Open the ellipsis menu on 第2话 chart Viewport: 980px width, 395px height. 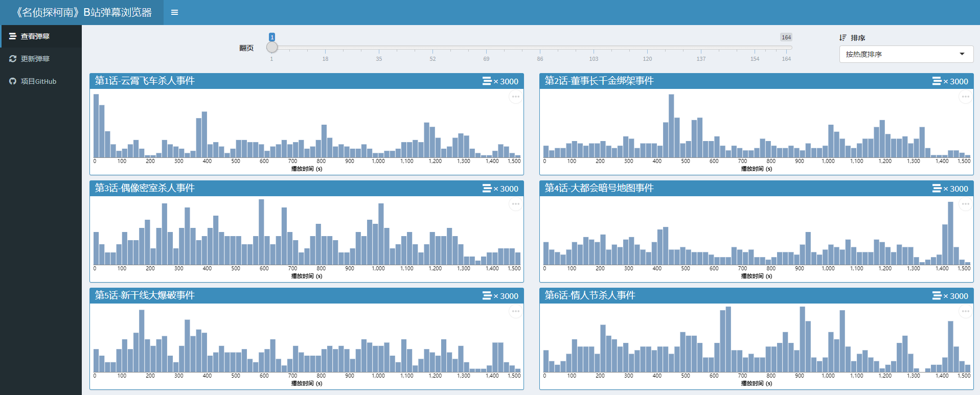pos(965,97)
